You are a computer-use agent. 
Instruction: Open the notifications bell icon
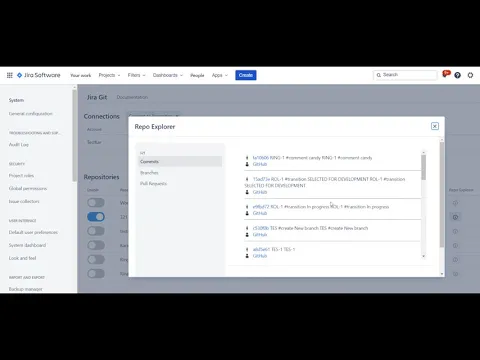click(445, 75)
